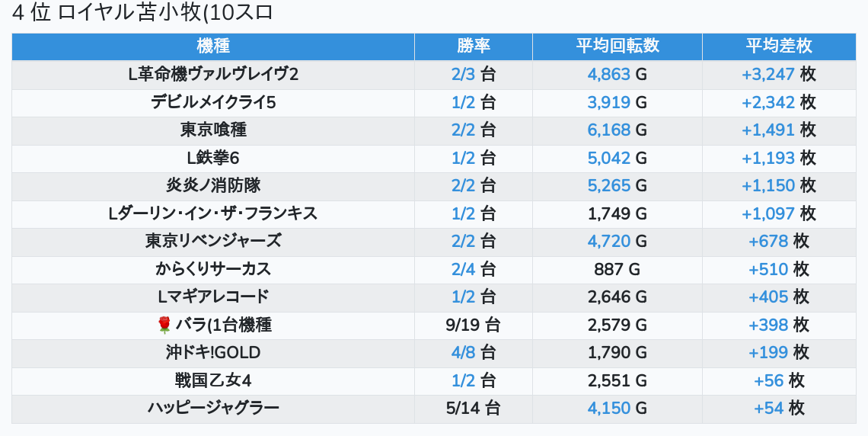Click the +1,193 value in L鉄拳6 row
The image size is (868, 436).
pos(767,158)
